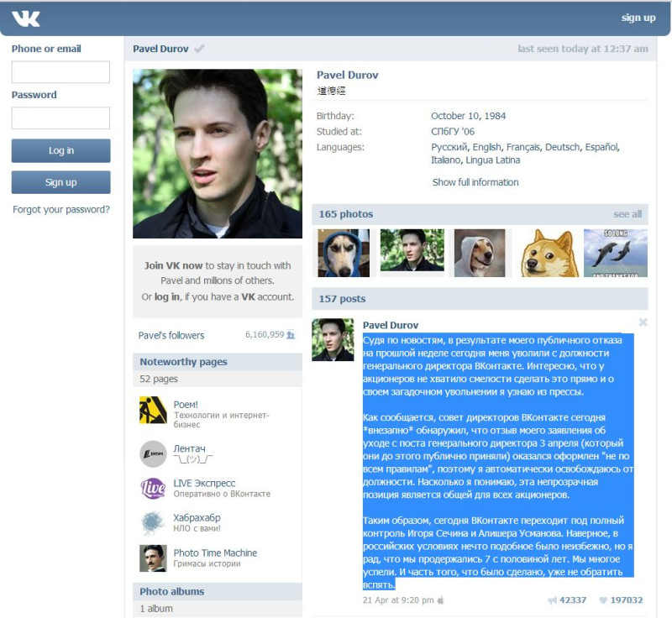Viewport: 672px width, 618px height.
Task: Open the large profile photo
Action: (x=218, y=154)
